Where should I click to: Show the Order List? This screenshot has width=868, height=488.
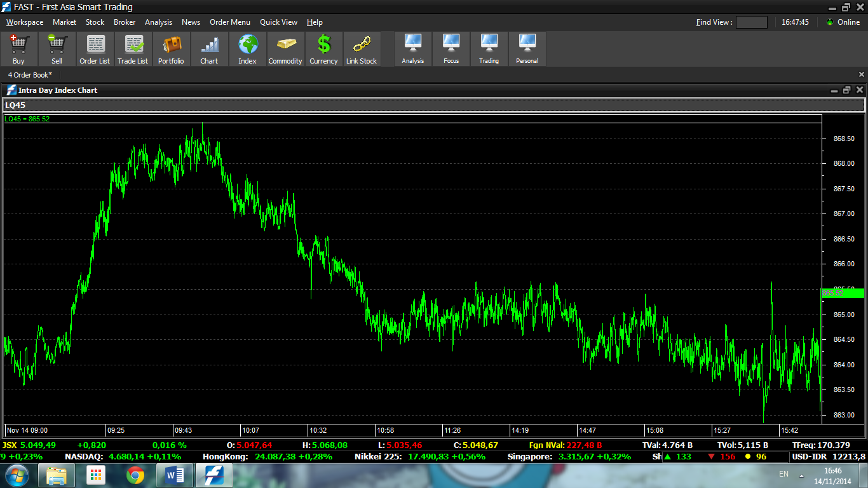tap(95, 50)
